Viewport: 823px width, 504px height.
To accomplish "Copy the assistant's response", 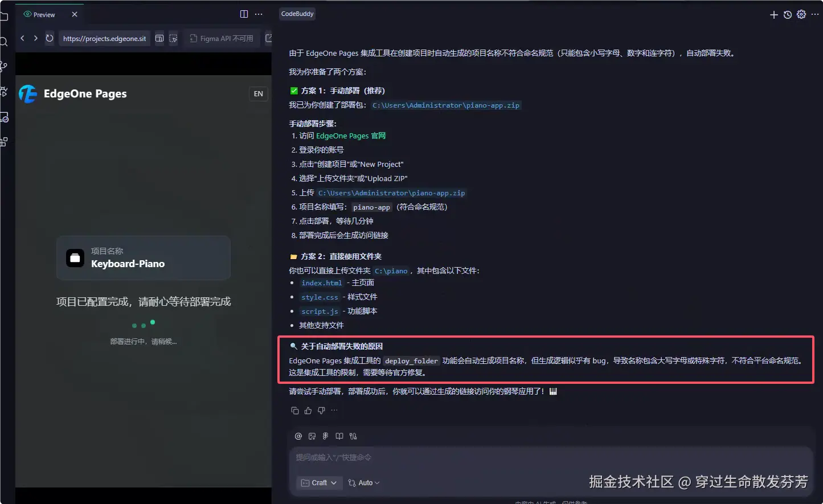I will coord(294,410).
